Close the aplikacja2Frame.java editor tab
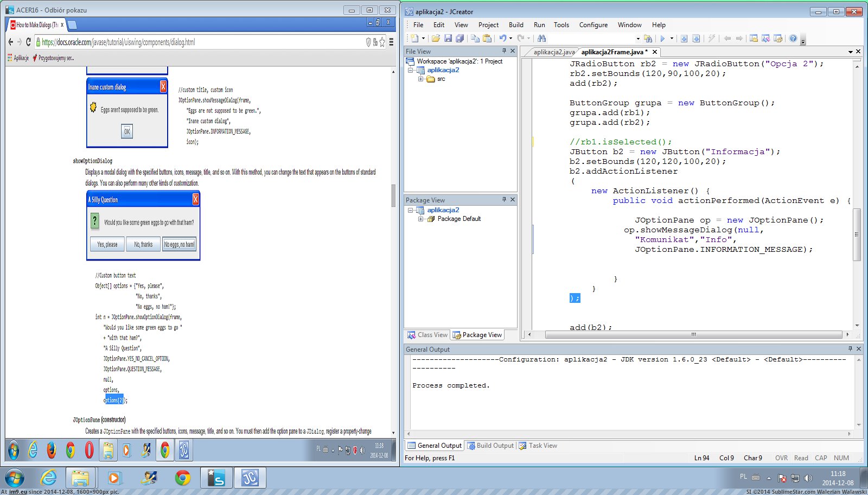Image resolution: width=868 pixels, height=495 pixels. 655,52
